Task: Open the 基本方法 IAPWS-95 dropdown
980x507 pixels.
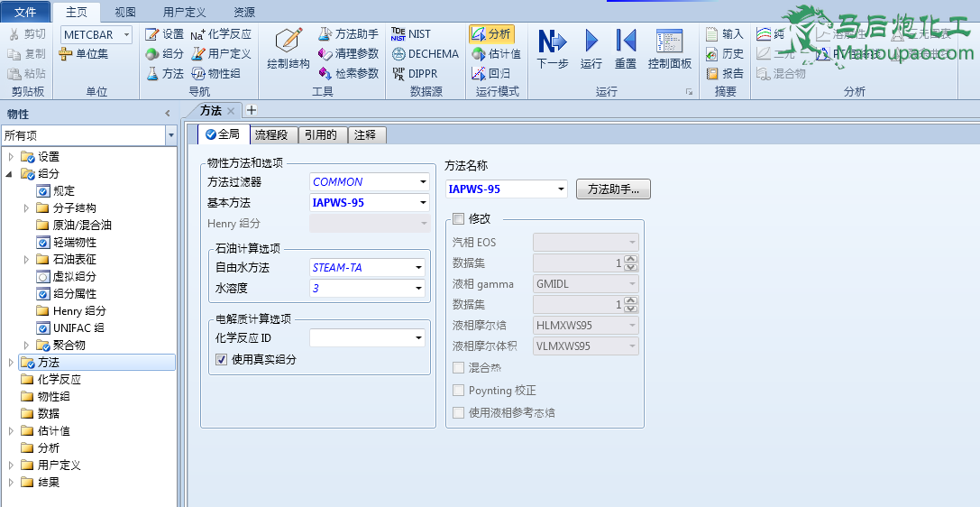Action: tap(423, 203)
